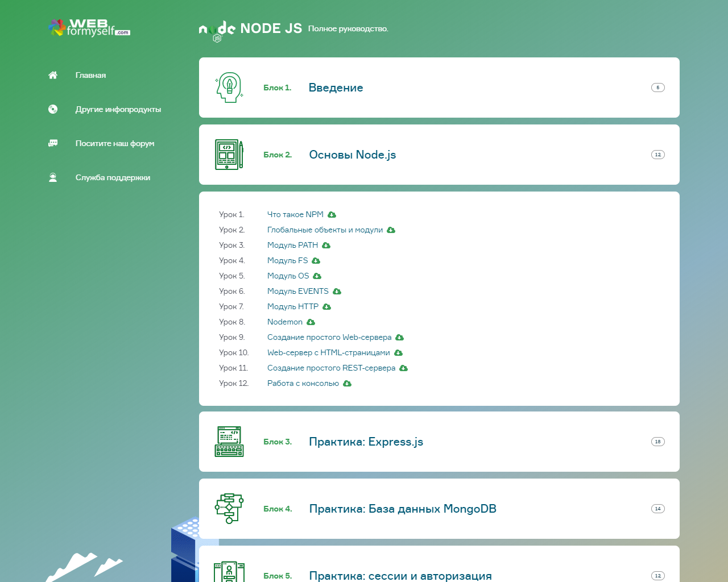The height and width of the screenshot is (582, 728).
Task: Click the Полное руководство subtitle text
Action: coord(348,28)
